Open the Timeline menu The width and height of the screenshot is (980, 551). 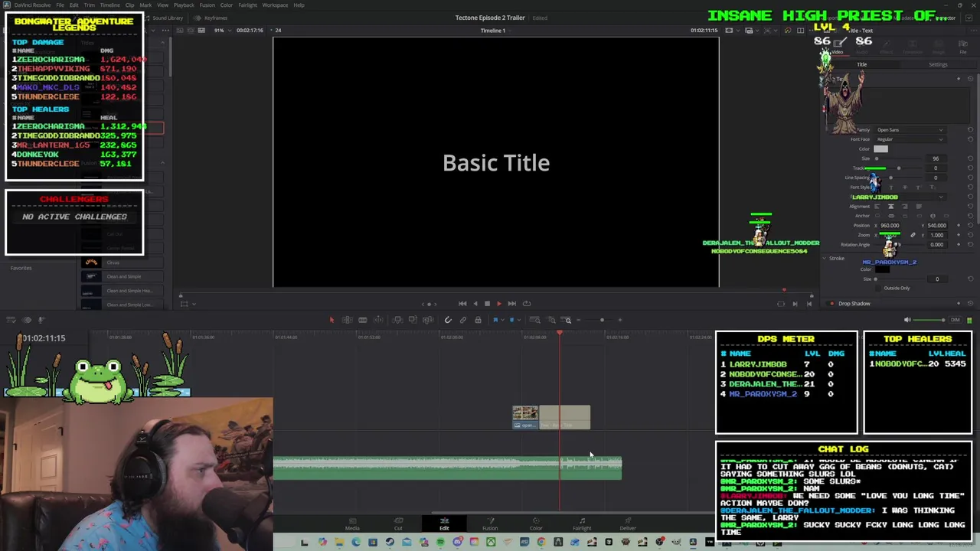click(x=110, y=5)
